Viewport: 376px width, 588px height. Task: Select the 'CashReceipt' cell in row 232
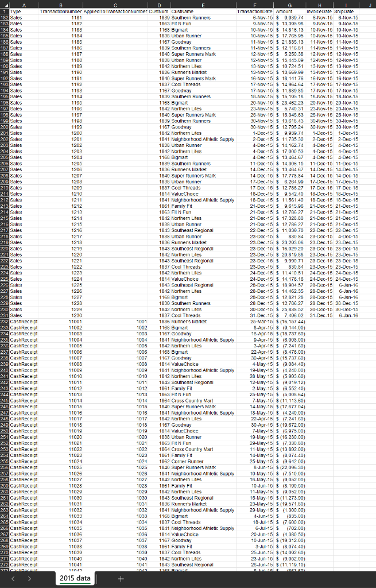[24, 322]
